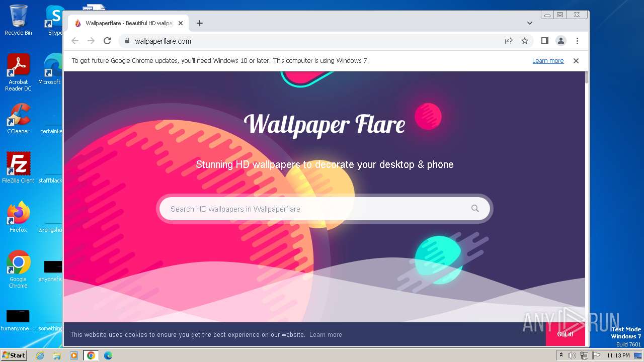Open Edge from the taskbar
The height and width of the screenshot is (362, 644).
[x=108, y=355]
